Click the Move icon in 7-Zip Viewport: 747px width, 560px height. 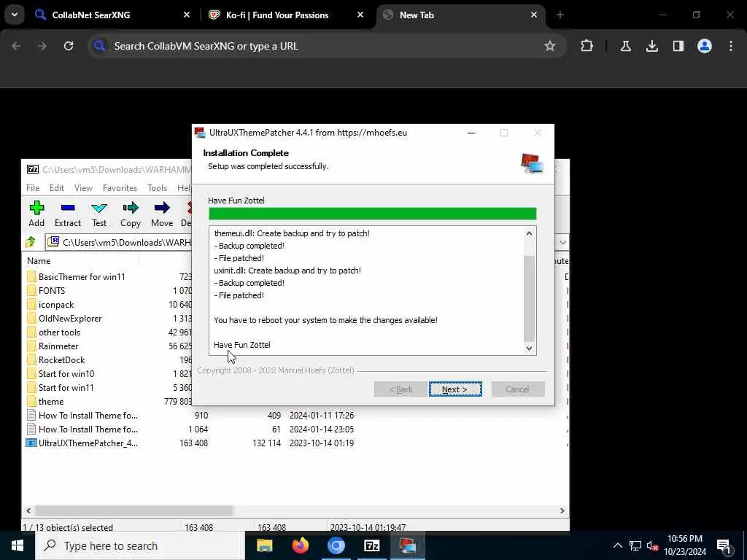[162, 214]
